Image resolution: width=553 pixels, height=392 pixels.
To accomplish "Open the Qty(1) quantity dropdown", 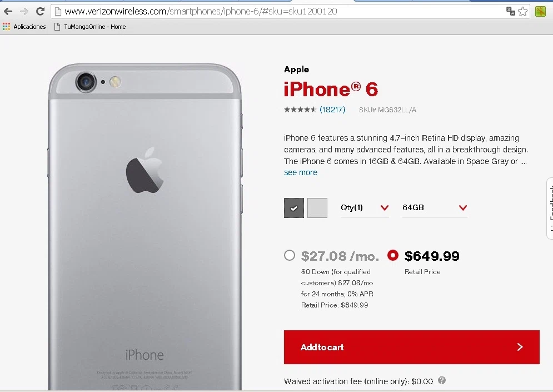I will coord(365,208).
